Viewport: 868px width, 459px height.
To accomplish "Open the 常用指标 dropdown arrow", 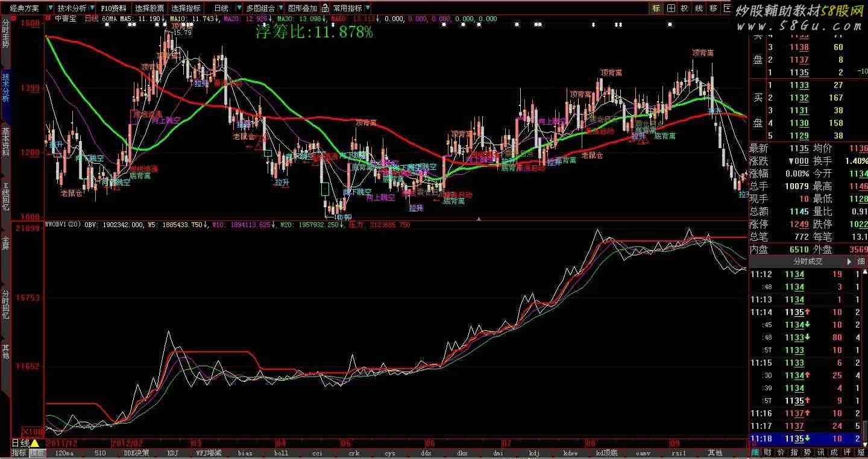I will 368,8.
